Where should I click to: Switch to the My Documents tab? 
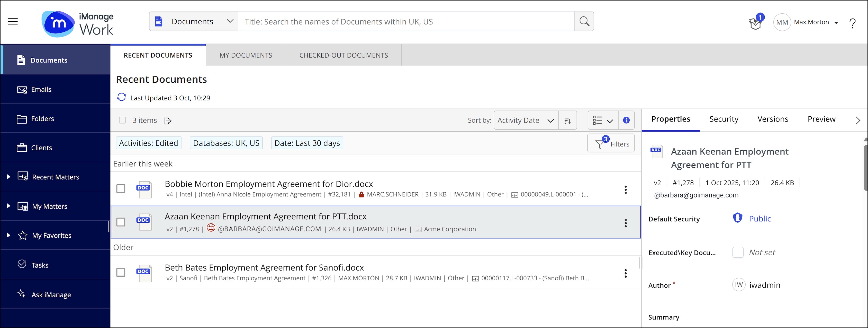pos(246,55)
